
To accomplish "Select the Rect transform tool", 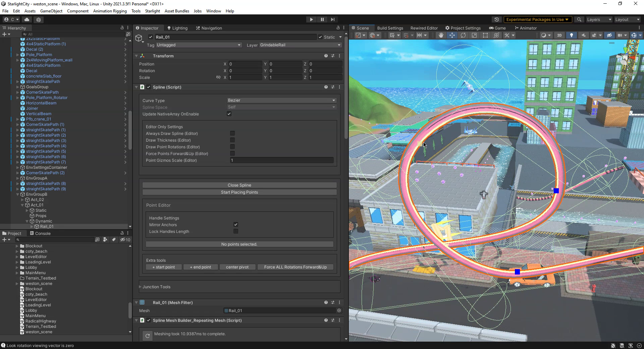I will pos(485,35).
